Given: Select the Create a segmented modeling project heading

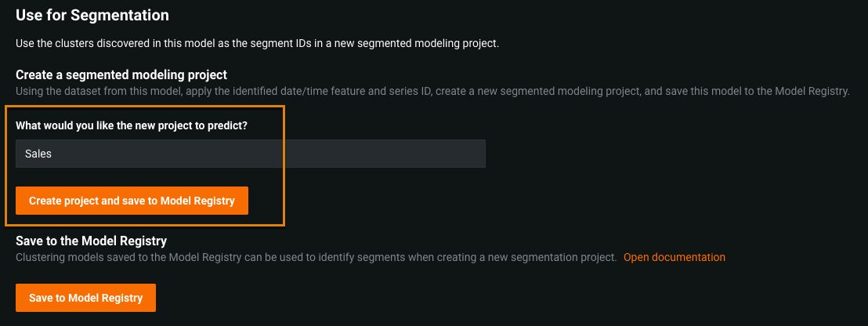Looking at the screenshot, I should tap(121, 74).
